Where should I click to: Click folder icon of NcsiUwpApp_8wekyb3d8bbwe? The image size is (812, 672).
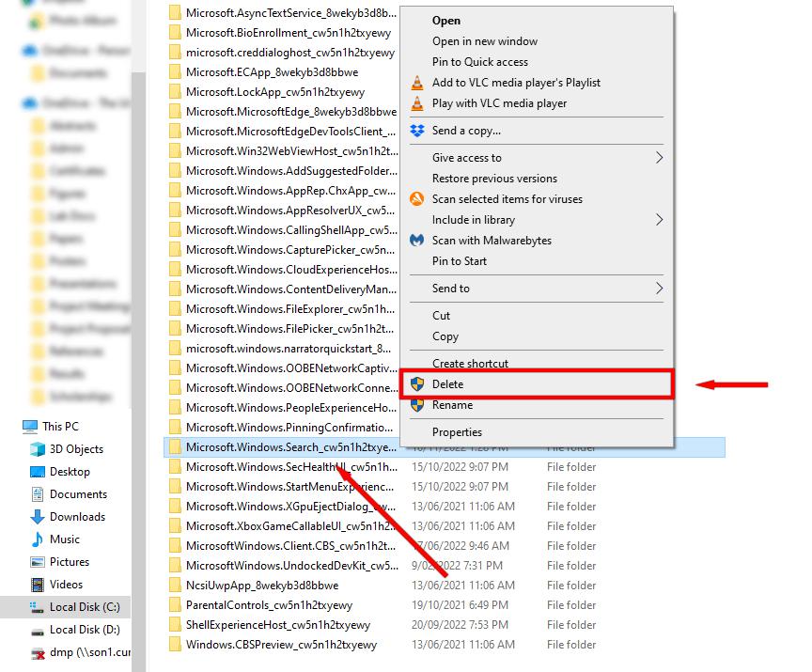(175, 585)
